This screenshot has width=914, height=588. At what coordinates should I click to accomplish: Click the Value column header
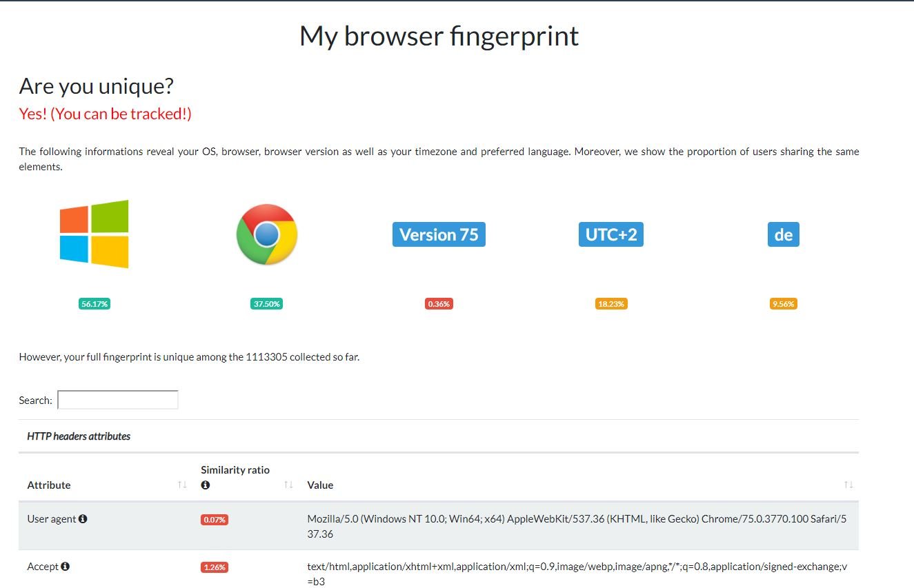(320, 485)
